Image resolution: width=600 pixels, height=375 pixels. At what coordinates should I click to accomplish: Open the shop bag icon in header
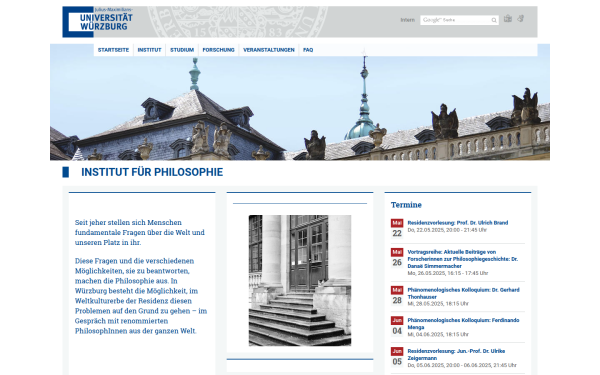pos(508,19)
